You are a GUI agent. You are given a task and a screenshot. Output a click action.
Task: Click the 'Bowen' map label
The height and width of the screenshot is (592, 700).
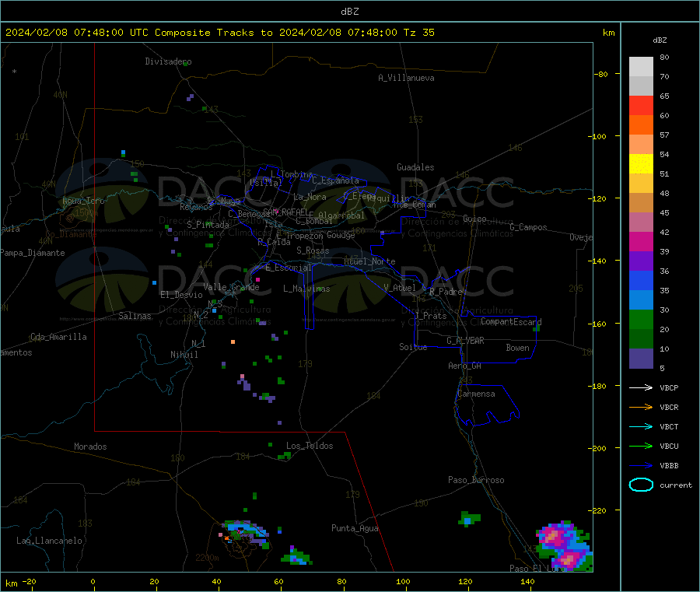tap(517, 348)
